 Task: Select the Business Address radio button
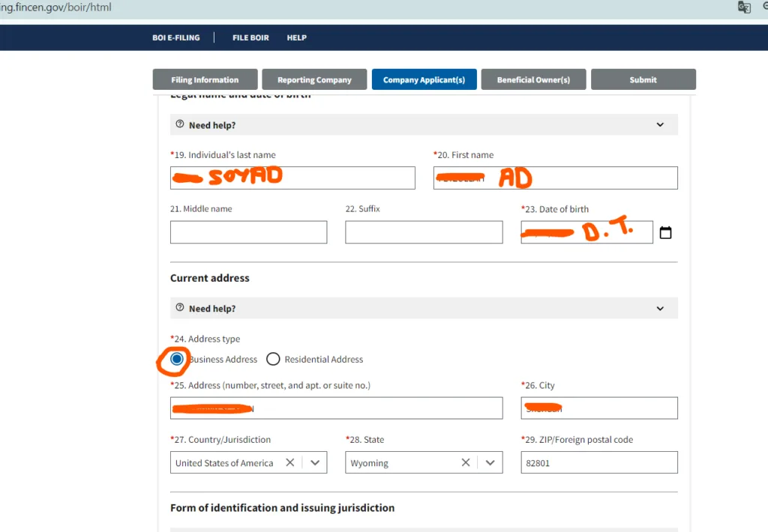point(177,360)
